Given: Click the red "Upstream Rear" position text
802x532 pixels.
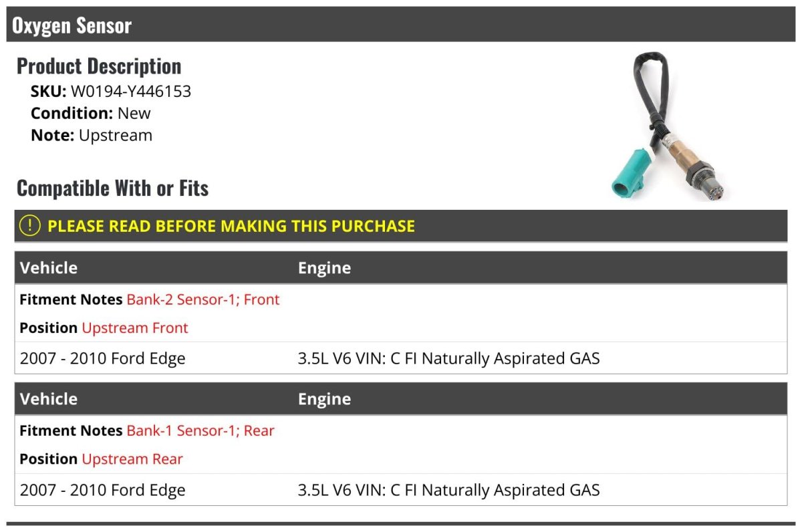Looking at the screenshot, I should click(x=132, y=459).
